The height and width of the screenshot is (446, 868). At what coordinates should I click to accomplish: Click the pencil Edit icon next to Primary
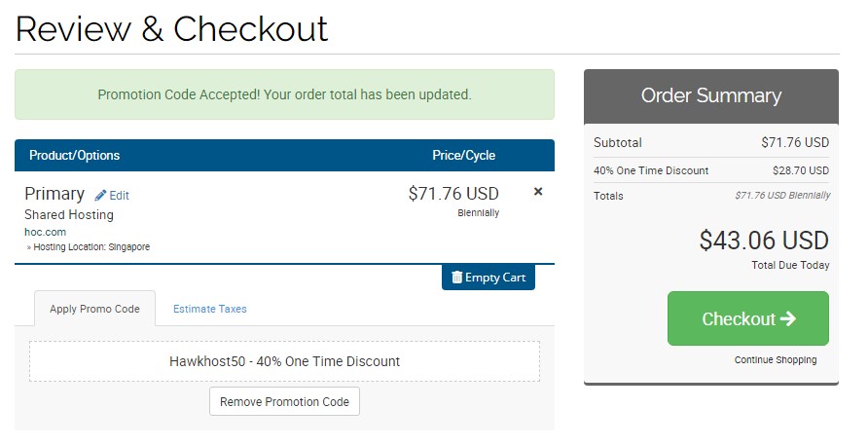point(100,195)
